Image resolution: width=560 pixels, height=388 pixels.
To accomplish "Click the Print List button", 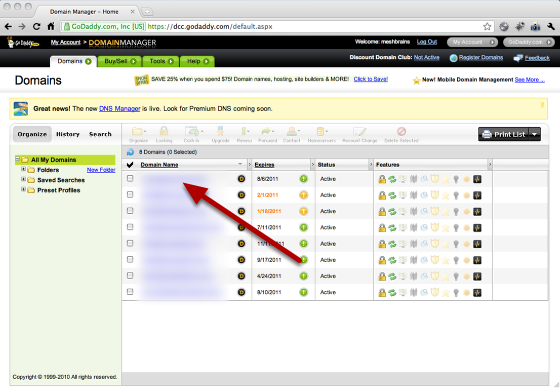I will tap(504, 135).
